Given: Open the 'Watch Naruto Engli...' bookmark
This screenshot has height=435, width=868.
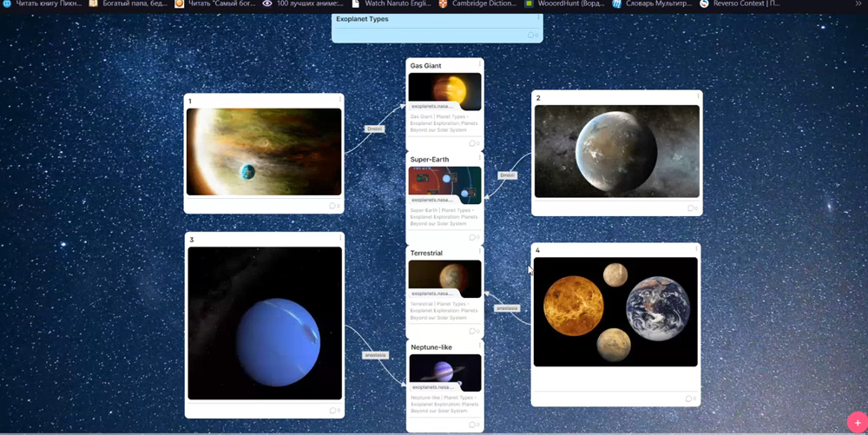Looking at the screenshot, I should coord(391,3).
